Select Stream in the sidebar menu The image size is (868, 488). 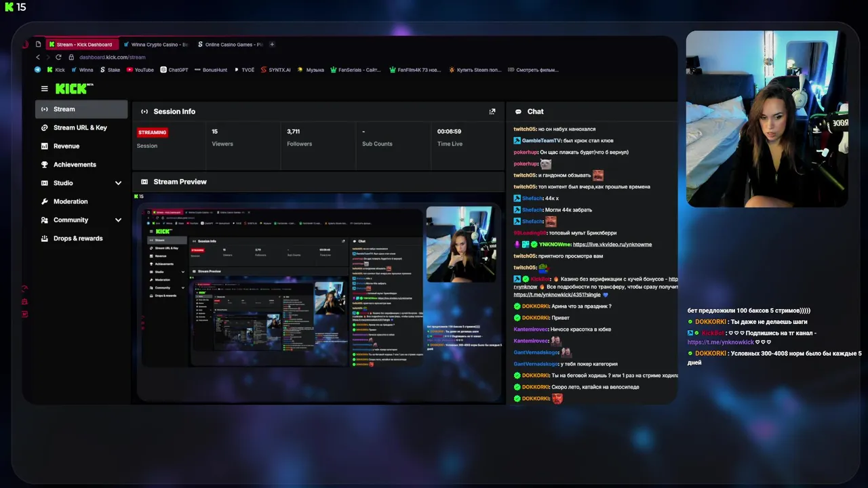coord(81,109)
